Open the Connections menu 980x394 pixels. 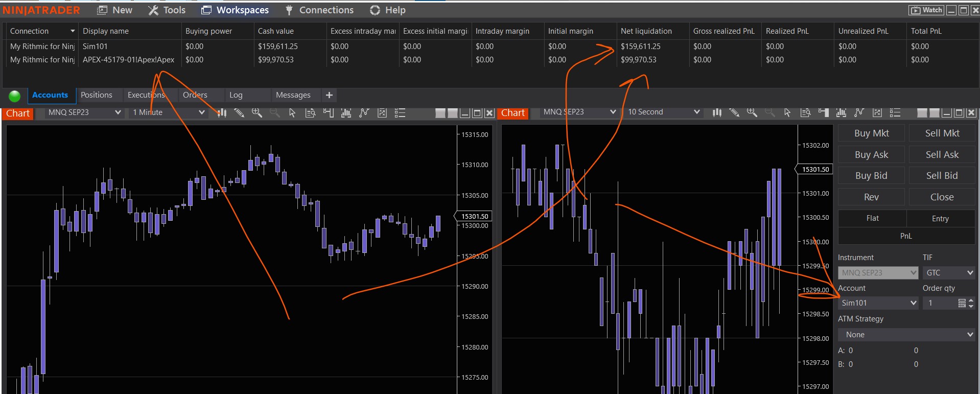(319, 10)
